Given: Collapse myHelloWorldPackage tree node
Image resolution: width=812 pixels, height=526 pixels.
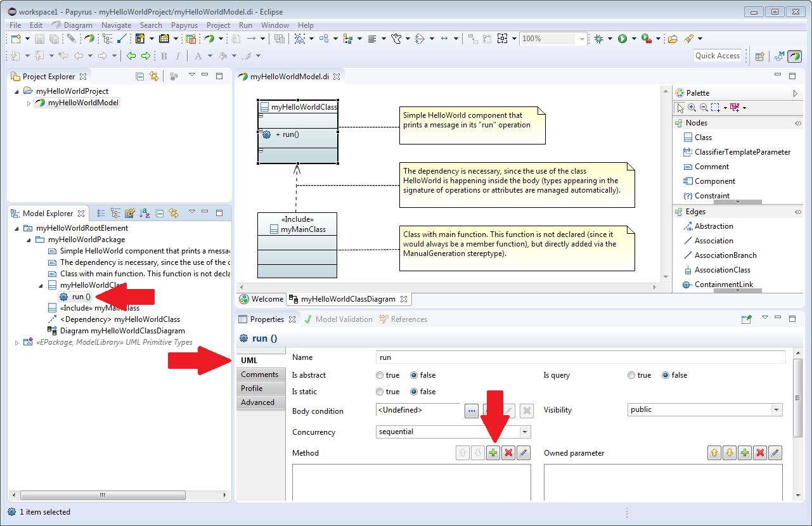Looking at the screenshot, I should click(29, 240).
